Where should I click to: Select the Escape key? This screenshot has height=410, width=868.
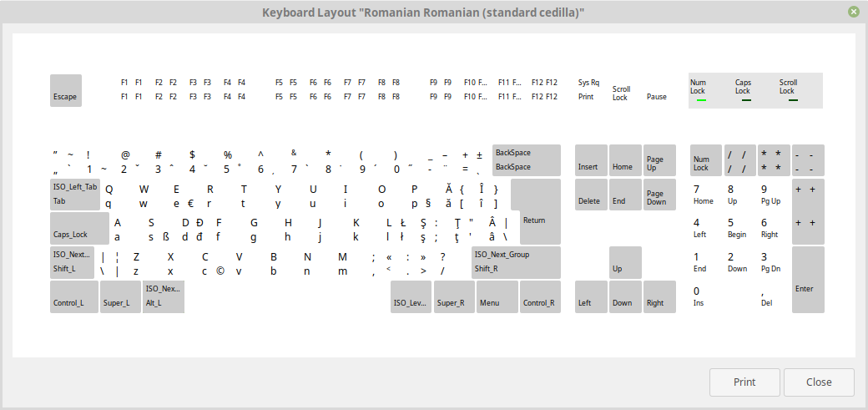pos(66,91)
